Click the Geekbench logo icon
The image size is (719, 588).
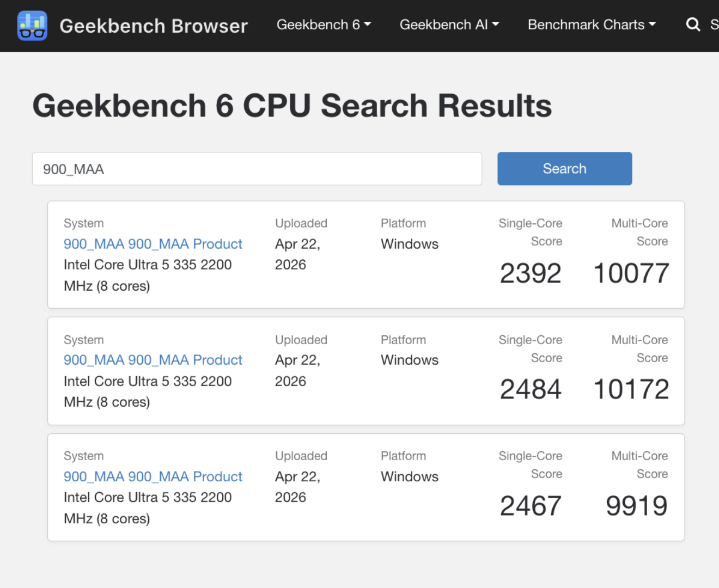point(32,26)
